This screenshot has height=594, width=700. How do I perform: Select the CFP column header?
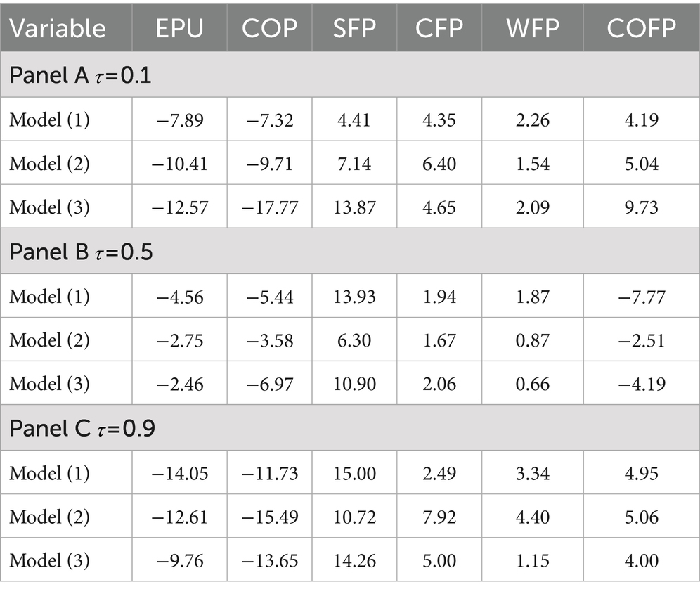click(439, 28)
